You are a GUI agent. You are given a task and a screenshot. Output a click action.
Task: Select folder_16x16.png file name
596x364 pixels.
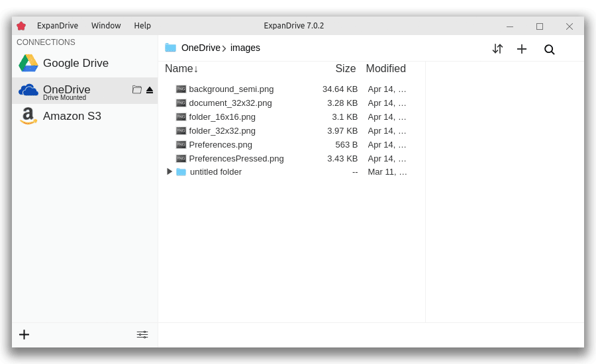coord(222,117)
